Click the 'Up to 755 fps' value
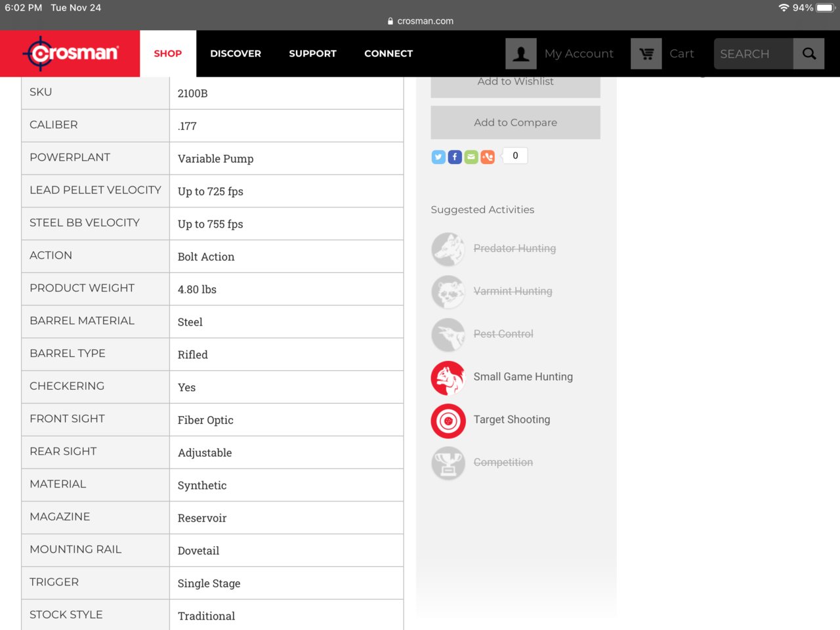This screenshot has width=840, height=630. pos(210,224)
